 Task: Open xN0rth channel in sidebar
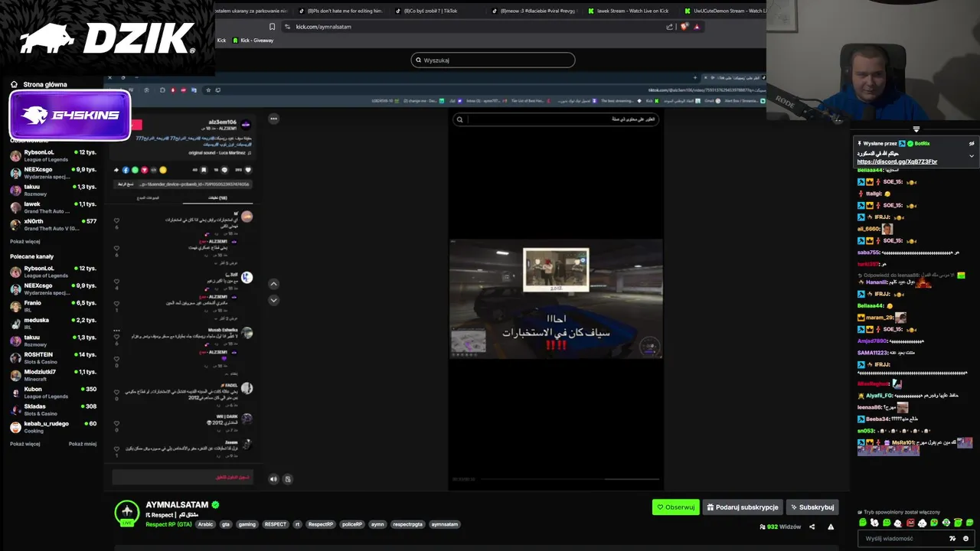(x=53, y=224)
